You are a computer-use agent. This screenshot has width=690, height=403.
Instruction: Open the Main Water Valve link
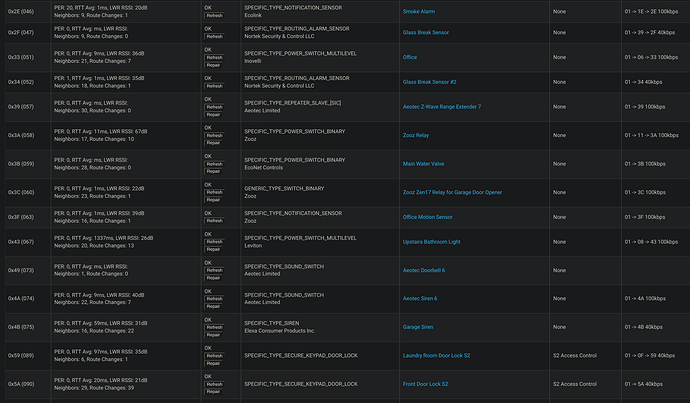click(426, 164)
